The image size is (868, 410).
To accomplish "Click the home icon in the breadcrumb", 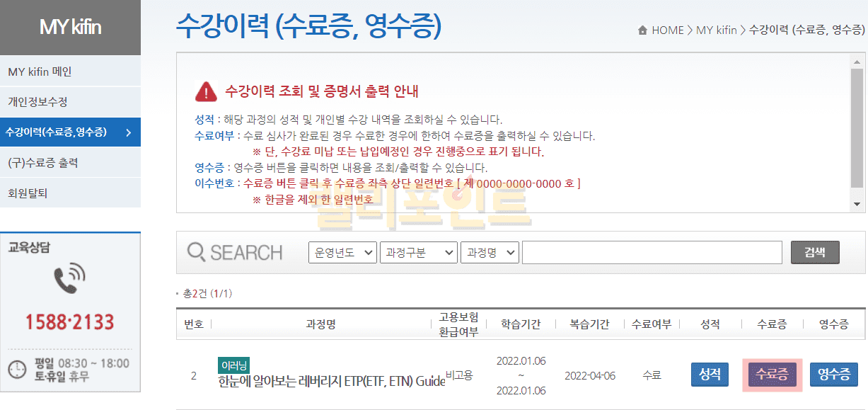I will (x=642, y=30).
